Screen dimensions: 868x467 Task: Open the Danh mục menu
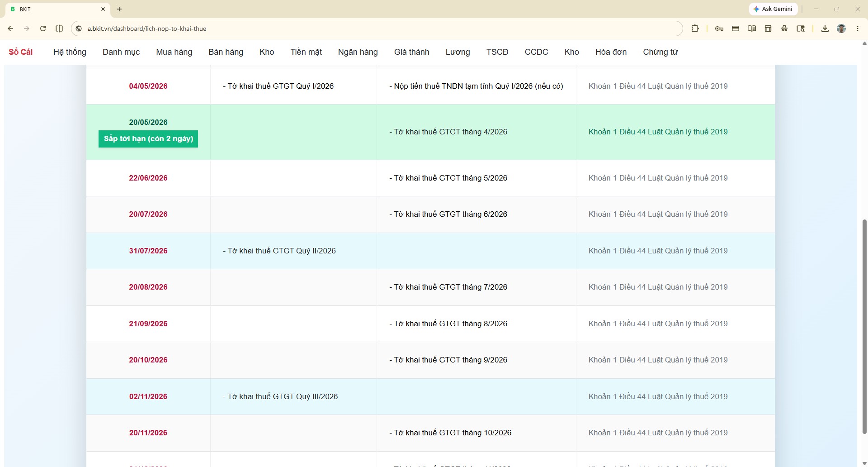(121, 52)
